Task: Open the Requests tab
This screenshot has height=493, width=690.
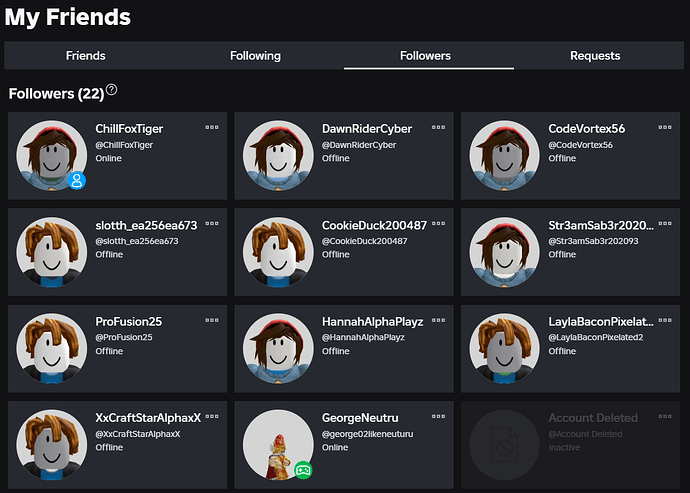Action: point(595,56)
